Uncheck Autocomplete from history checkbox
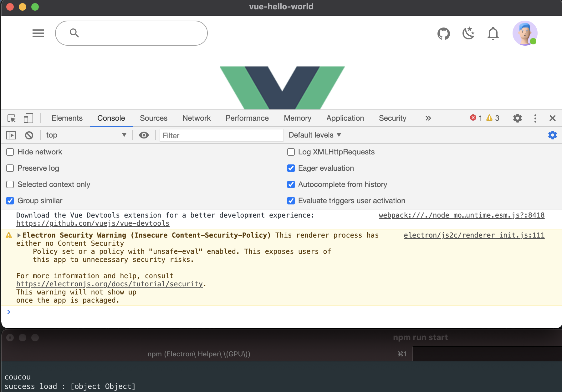Screen dimensions: 562x392 [291, 184]
